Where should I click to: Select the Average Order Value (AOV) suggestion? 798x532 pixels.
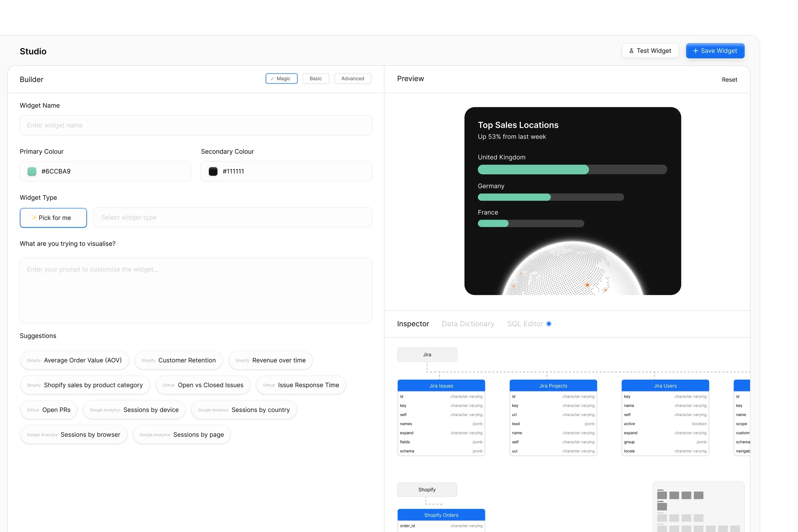(74, 360)
